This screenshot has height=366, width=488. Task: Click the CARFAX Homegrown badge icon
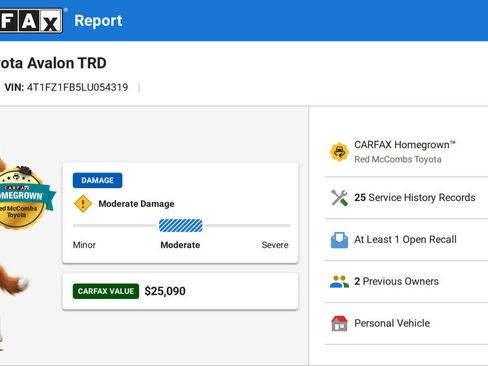pyautogui.click(x=339, y=152)
